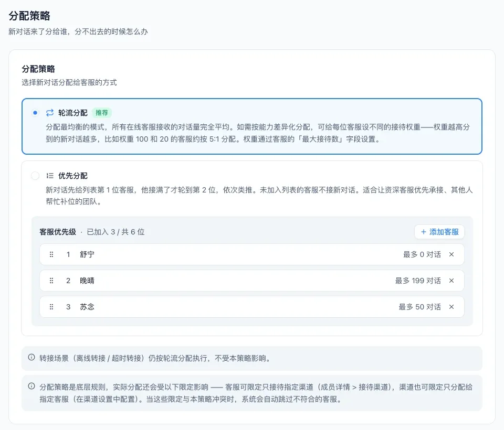Click the 选择新对话分配给客服的方式 subtitle

69,82
